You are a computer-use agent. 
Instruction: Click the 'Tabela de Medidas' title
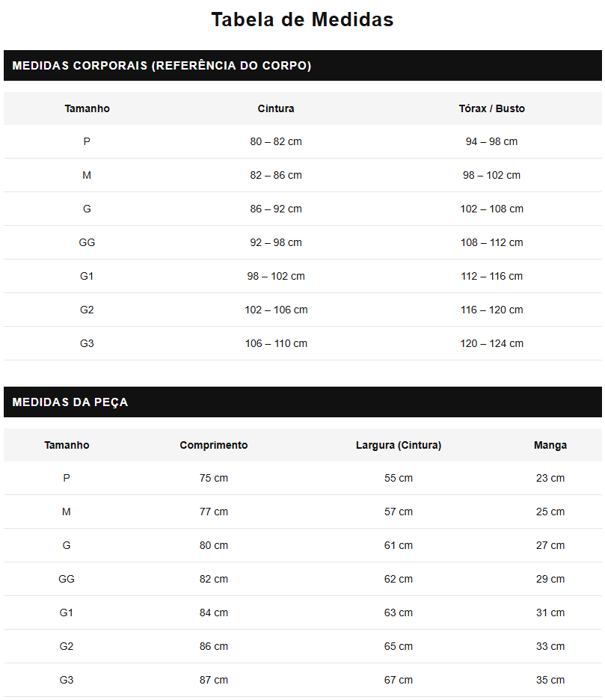302,19
